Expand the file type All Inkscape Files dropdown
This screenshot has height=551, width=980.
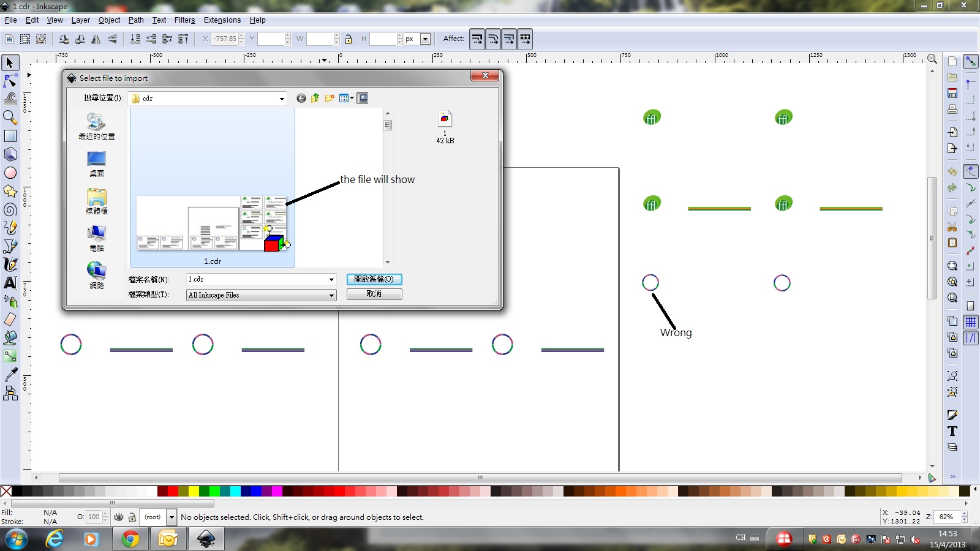click(x=331, y=295)
